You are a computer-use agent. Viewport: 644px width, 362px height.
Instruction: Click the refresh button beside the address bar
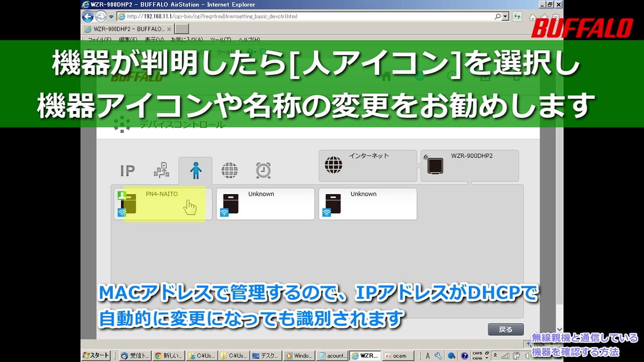(x=517, y=17)
